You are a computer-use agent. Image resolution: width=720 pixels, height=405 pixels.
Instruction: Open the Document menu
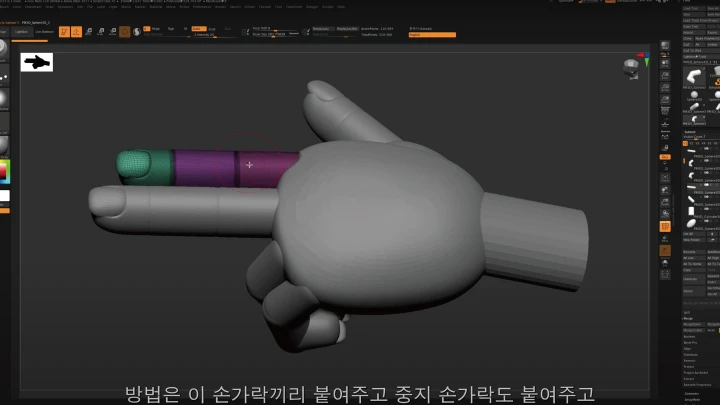pyautogui.click(x=33, y=7)
